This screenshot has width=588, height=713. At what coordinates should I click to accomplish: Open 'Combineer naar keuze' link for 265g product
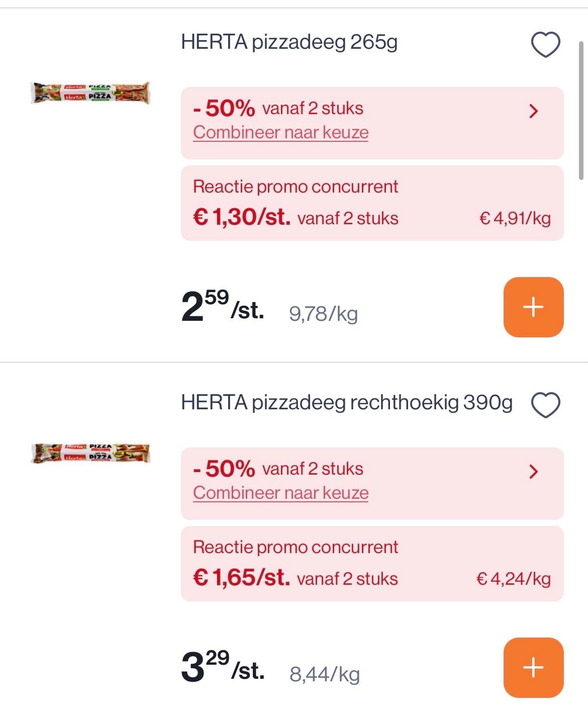pyautogui.click(x=280, y=132)
